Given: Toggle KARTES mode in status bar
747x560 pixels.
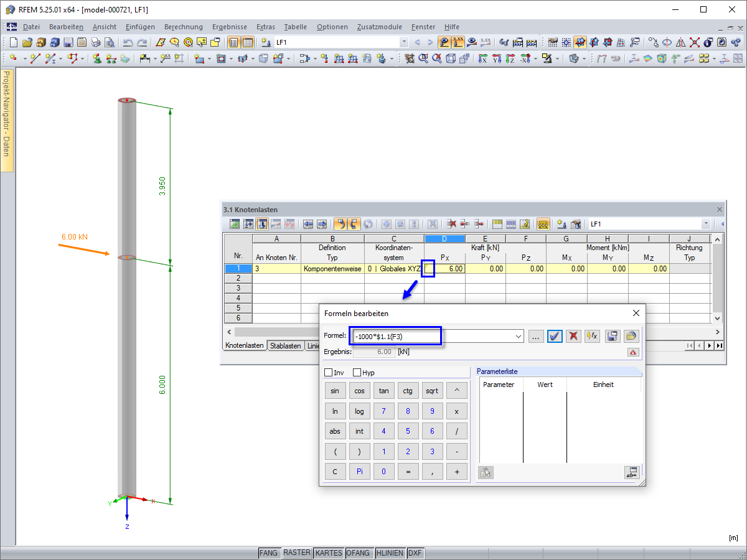Looking at the screenshot, I should 329,553.
